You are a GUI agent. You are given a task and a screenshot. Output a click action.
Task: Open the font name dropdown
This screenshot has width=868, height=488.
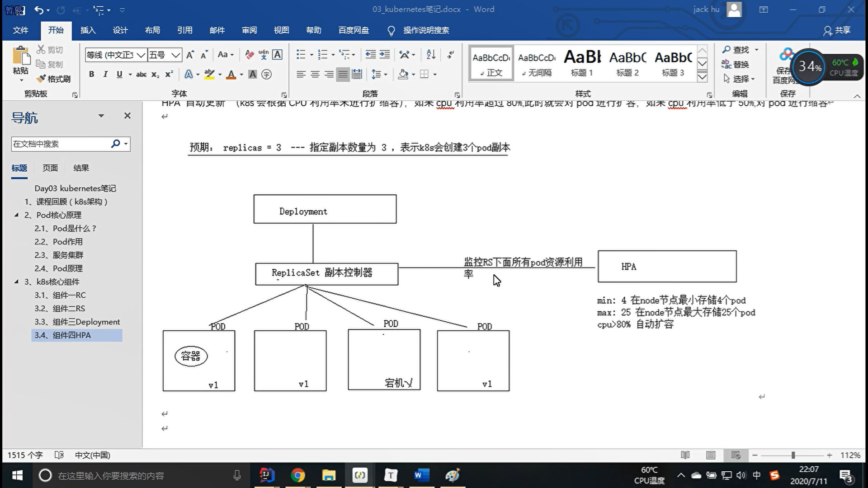[141, 55]
